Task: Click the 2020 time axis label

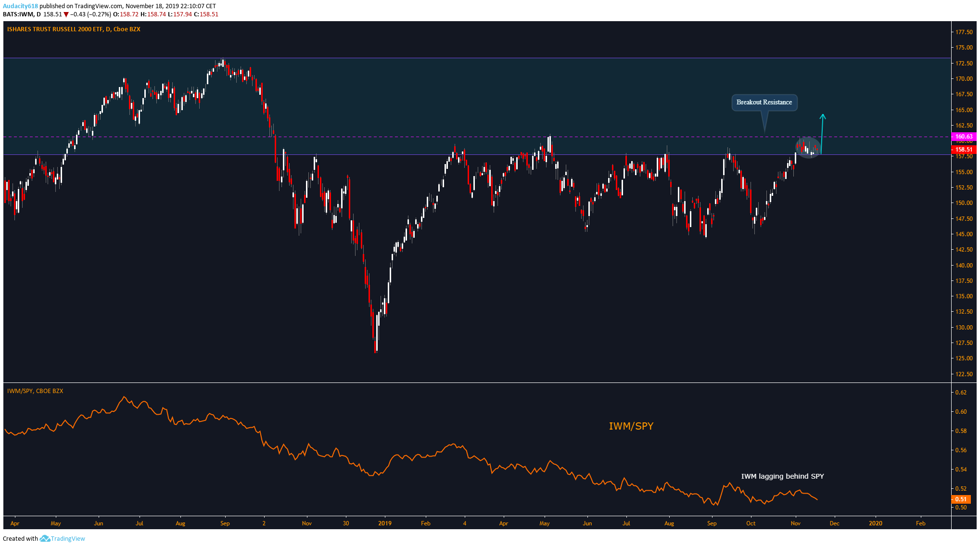Action: 876,523
